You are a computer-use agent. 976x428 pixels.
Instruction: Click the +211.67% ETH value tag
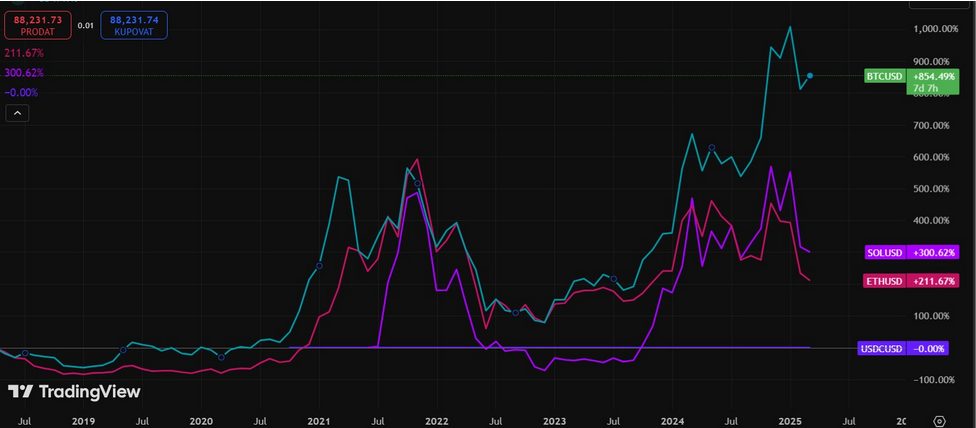(x=933, y=282)
